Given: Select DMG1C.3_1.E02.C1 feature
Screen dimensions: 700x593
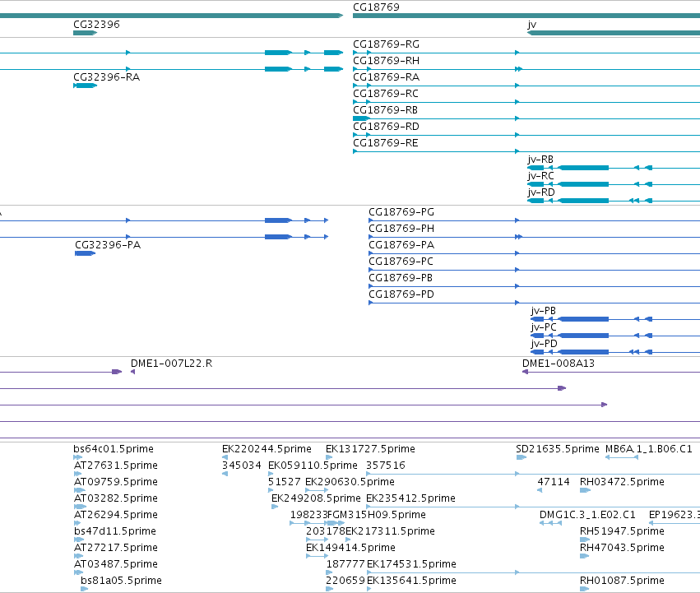Looking at the screenshot, I should 587,515.
